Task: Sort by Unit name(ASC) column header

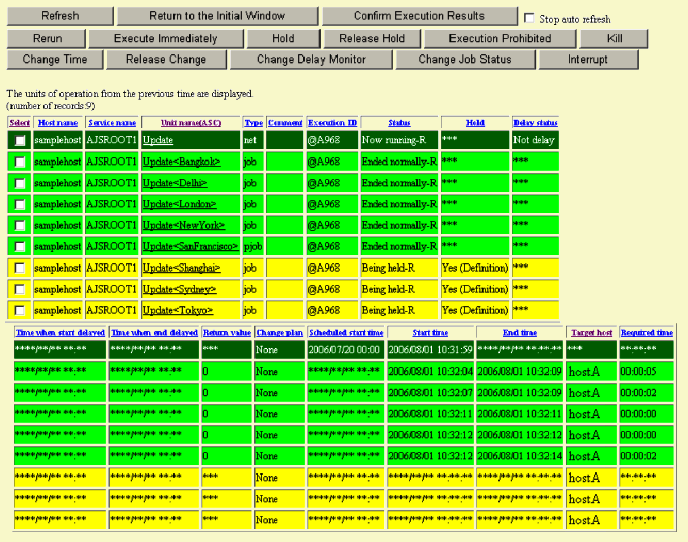Action: [189, 122]
